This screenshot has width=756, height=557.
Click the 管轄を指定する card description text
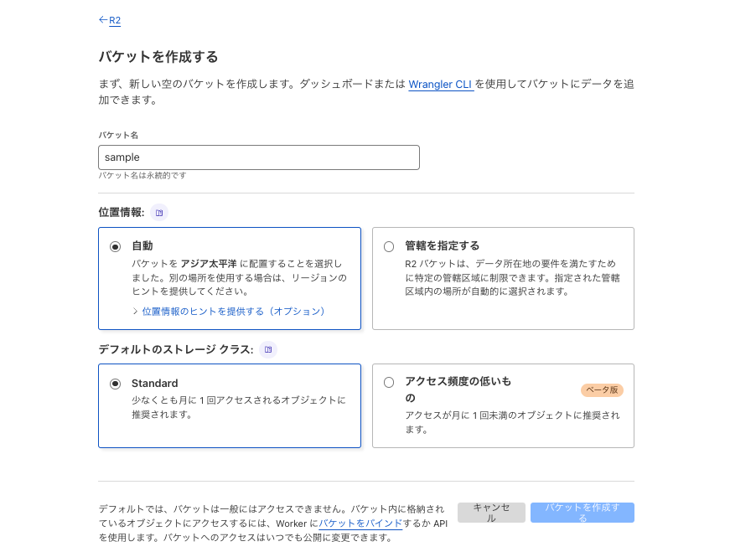coord(512,277)
